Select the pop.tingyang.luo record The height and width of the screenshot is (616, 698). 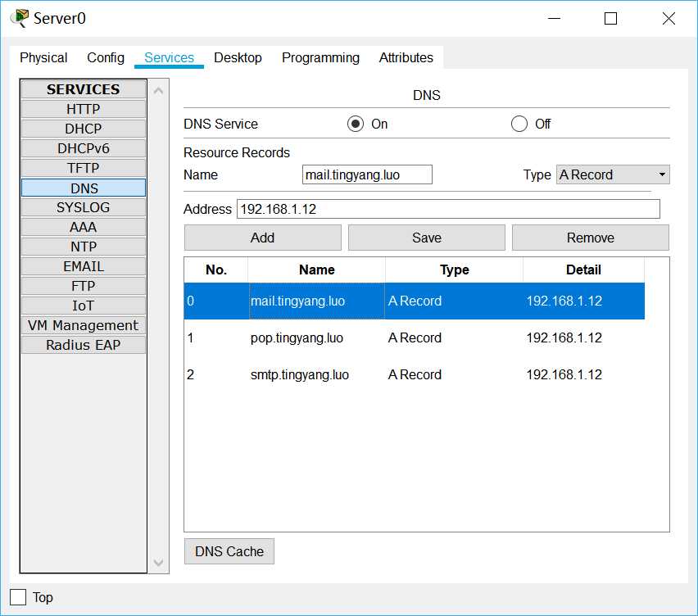pos(415,337)
